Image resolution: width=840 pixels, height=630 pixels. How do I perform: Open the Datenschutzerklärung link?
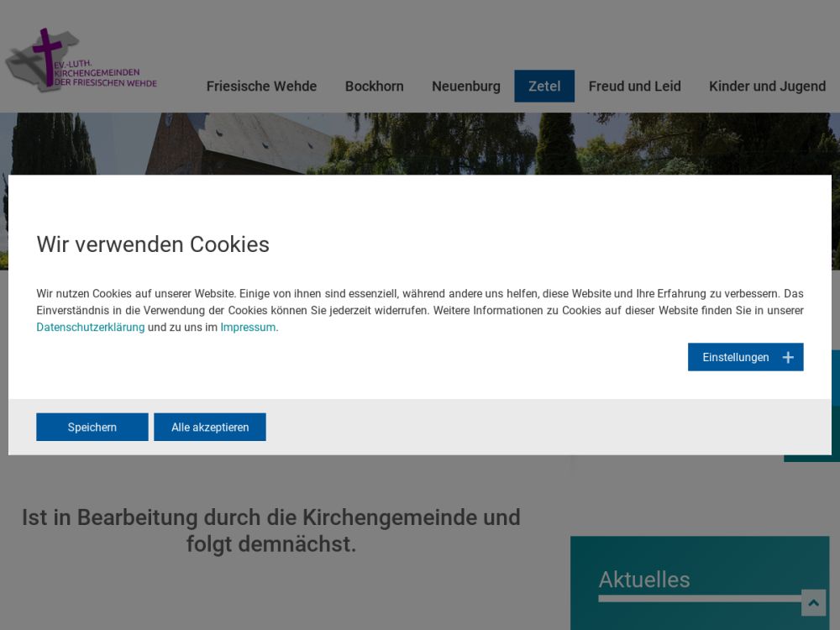(90, 328)
